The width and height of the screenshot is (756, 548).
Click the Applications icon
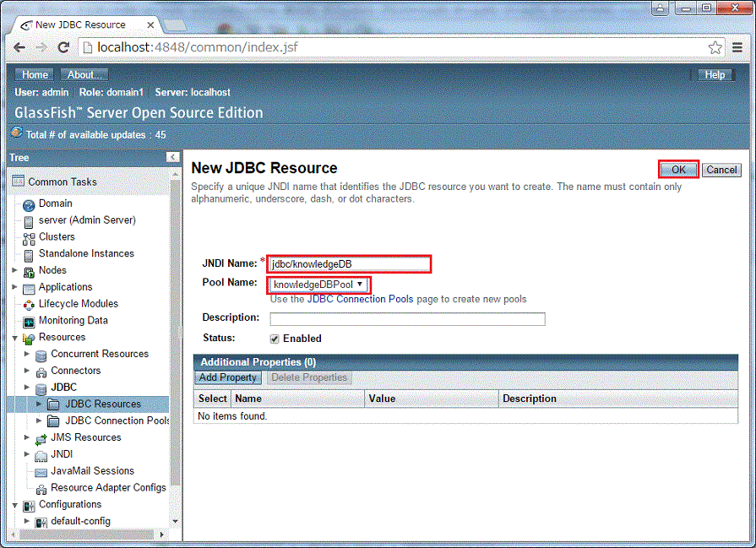[x=29, y=288]
